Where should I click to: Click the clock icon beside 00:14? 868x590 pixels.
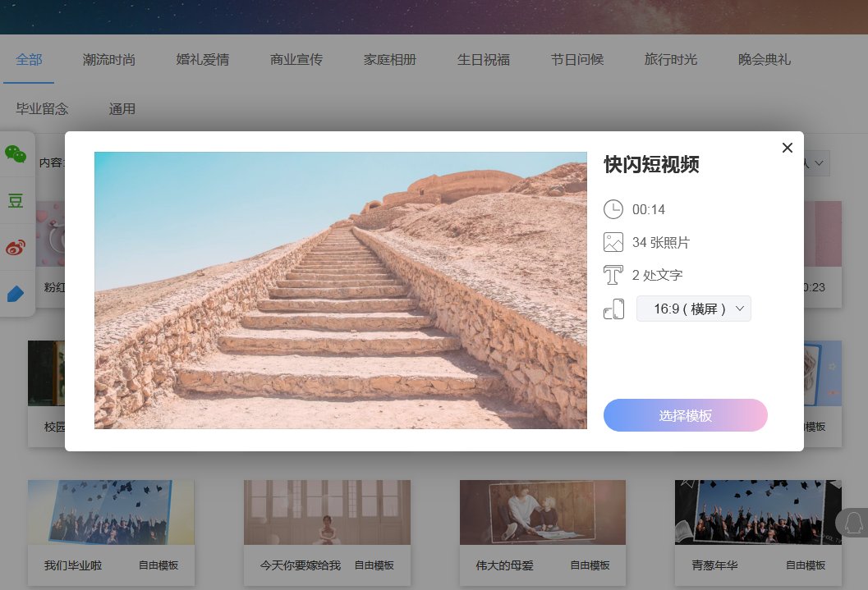[613, 209]
